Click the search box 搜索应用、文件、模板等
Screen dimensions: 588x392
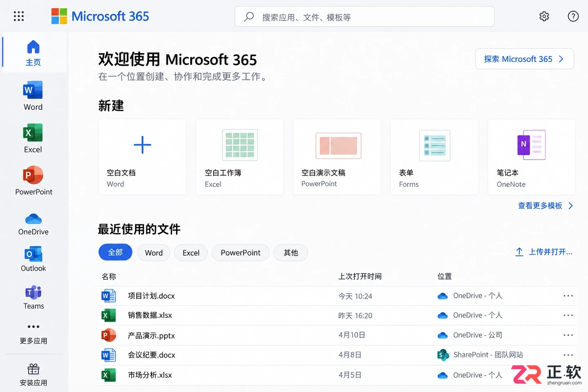(x=364, y=17)
